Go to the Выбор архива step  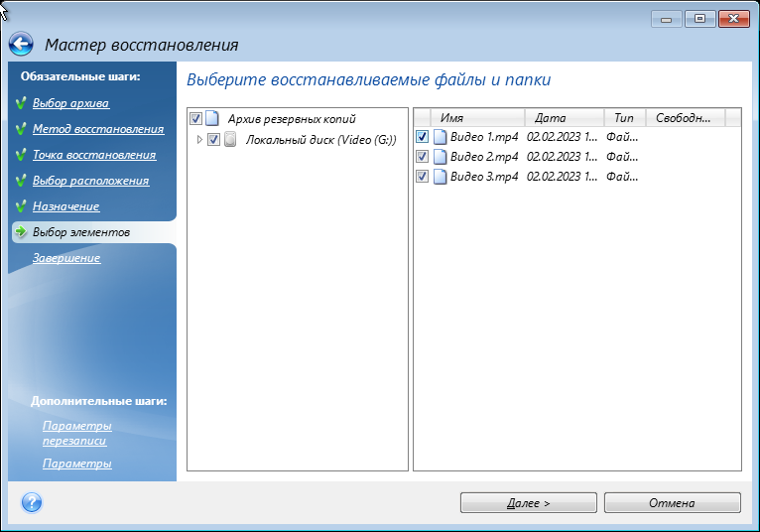coord(70,103)
